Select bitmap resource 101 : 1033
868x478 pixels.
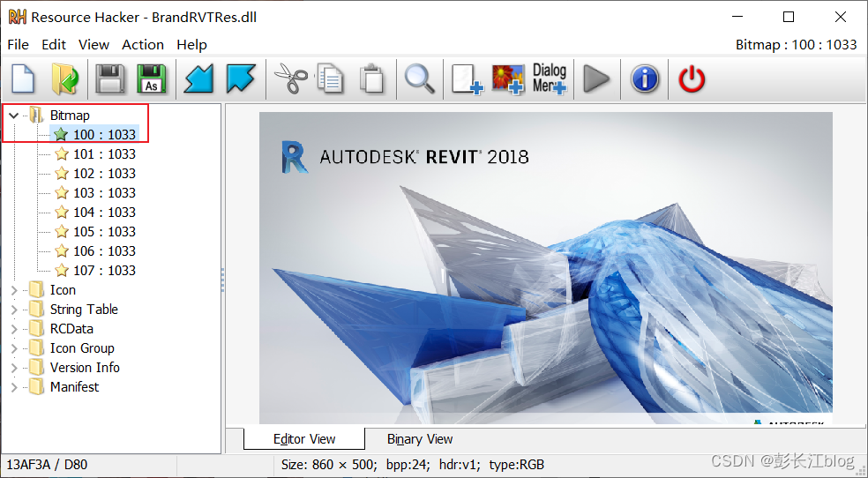104,153
